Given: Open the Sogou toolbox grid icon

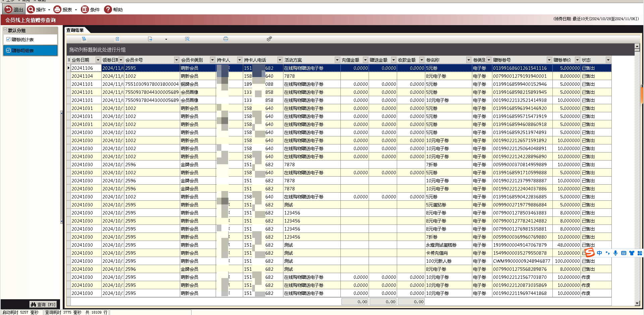Looking at the screenshot, I should [640, 253].
